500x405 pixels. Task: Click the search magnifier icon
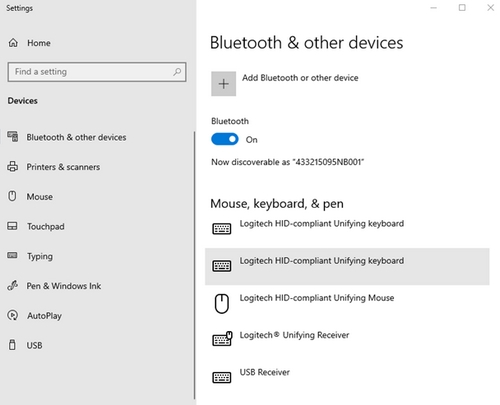[x=177, y=72]
